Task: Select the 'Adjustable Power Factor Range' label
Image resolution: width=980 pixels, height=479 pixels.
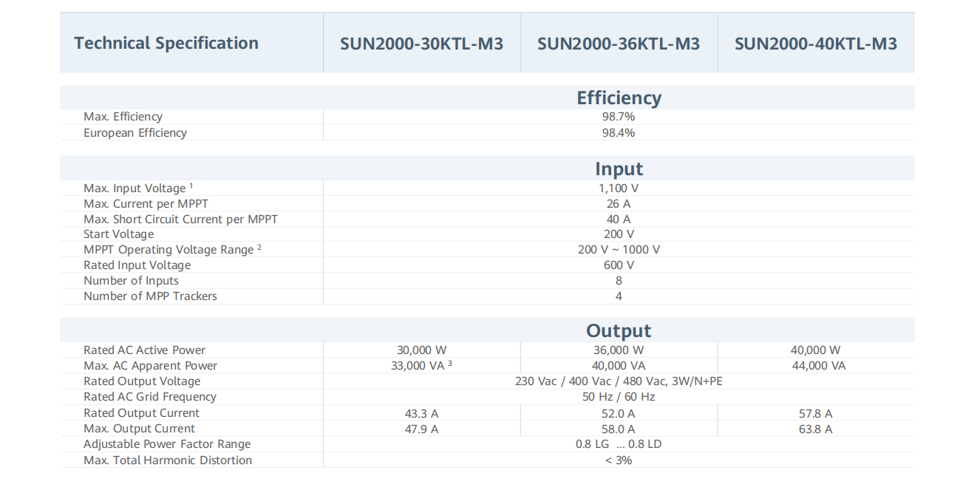Action: pyautogui.click(x=167, y=444)
